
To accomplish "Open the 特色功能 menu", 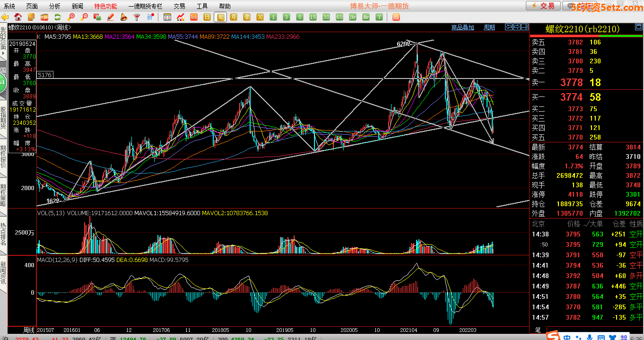I will coord(105,6).
